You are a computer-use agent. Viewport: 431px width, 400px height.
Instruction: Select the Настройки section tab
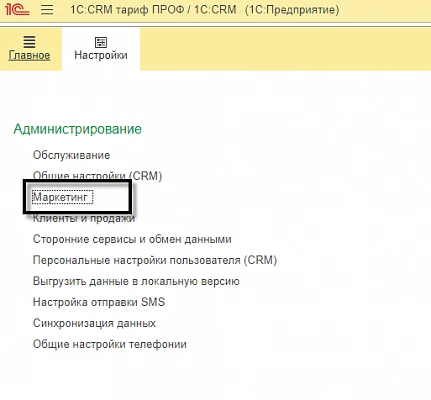click(x=101, y=49)
